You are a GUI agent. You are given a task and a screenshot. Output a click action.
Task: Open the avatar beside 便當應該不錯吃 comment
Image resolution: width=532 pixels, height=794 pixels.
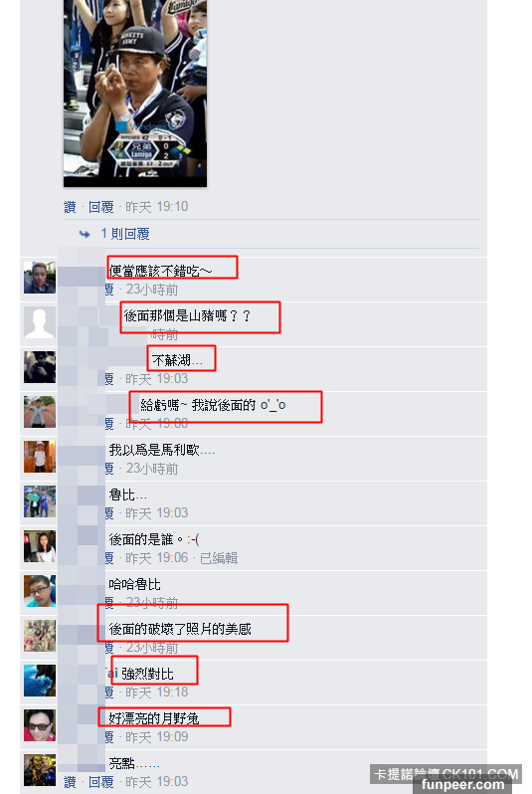tap(40, 278)
